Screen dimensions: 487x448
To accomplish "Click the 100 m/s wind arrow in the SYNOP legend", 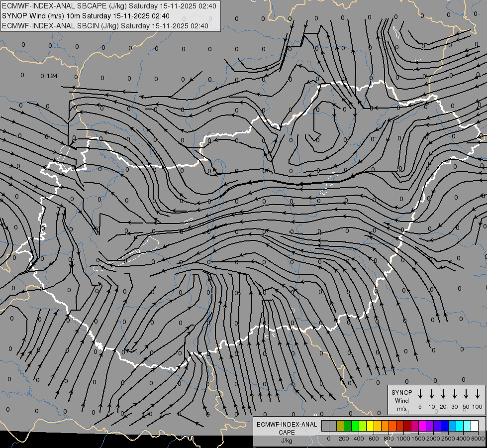I will pyautogui.click(x=478, y=394).
